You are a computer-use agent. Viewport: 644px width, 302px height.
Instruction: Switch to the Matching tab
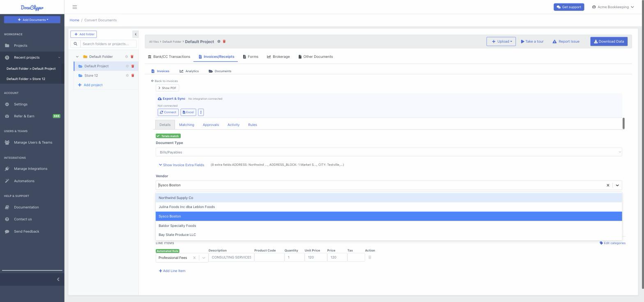(x=186, y=125)
